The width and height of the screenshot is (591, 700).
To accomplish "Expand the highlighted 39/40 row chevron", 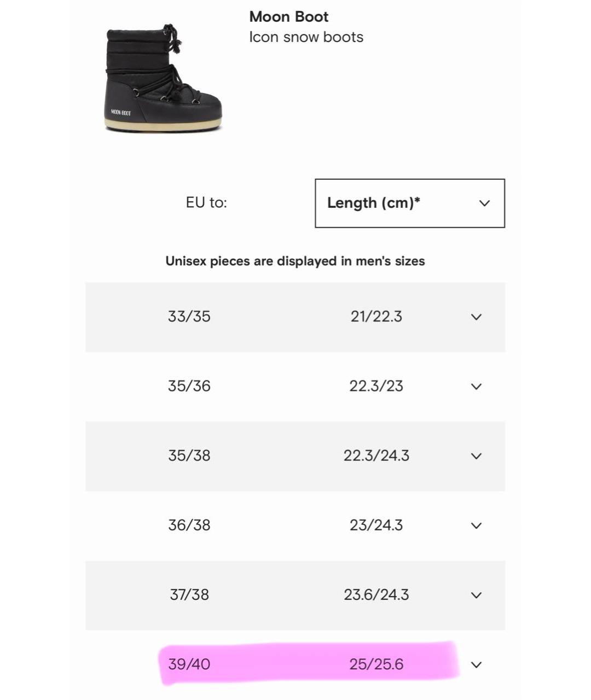I will 477,665.
